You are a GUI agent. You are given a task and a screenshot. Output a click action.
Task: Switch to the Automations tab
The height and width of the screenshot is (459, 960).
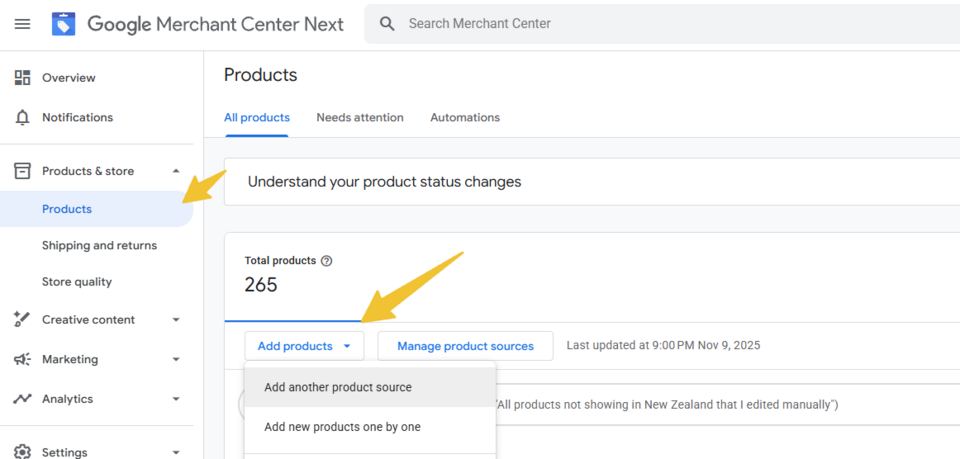coord(465,118)
